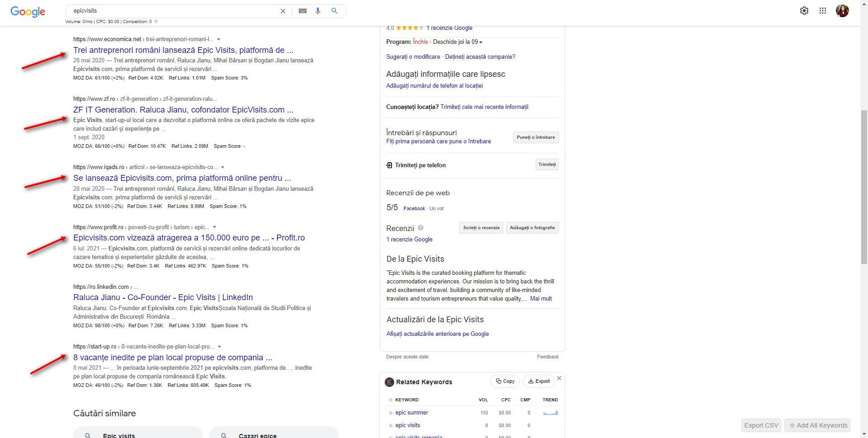Click 'Adăugați numărul de telefon al locației'
The width and height of the screenshot is (868, 438).
[434, 86]
